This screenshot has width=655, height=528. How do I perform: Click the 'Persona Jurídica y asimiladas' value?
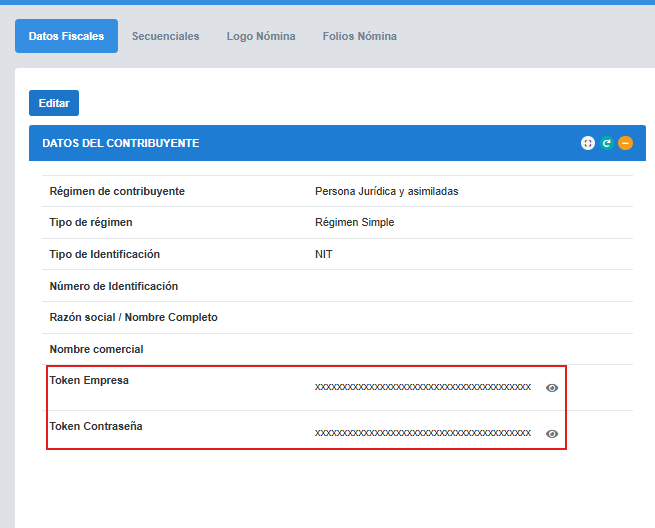tap(386, 191)
